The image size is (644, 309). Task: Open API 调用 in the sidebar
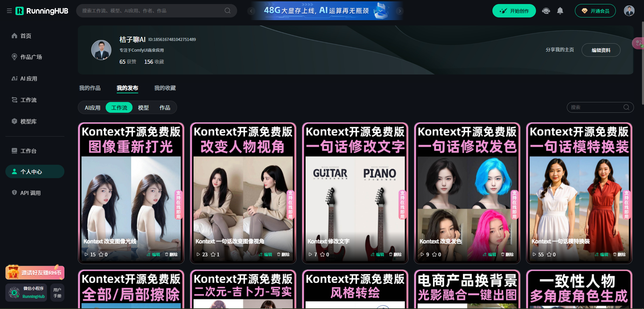click(35, 193)
